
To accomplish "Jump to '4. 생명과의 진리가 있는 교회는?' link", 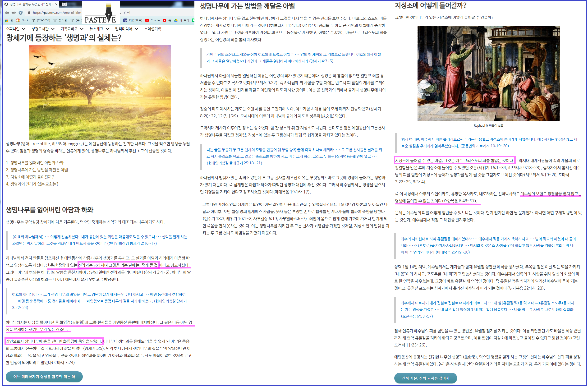I will [32, 184].
